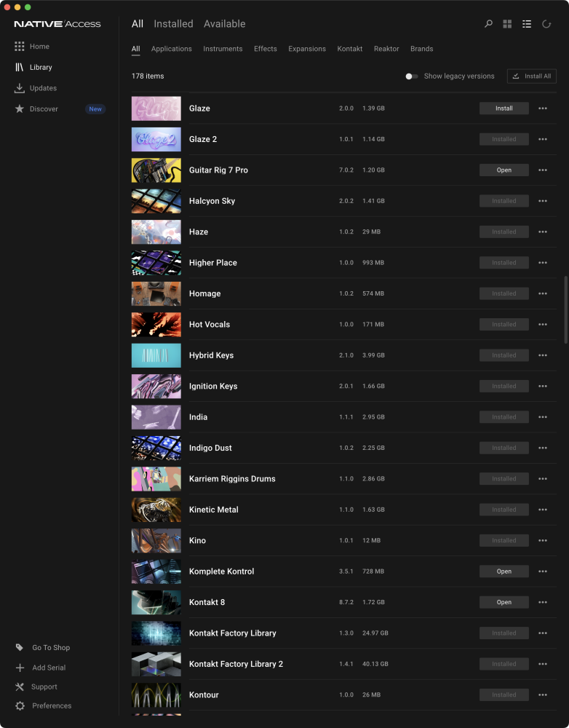Click the Install All button
The width and height of the screenshot is (569, 728).
[x=531, y=76]
